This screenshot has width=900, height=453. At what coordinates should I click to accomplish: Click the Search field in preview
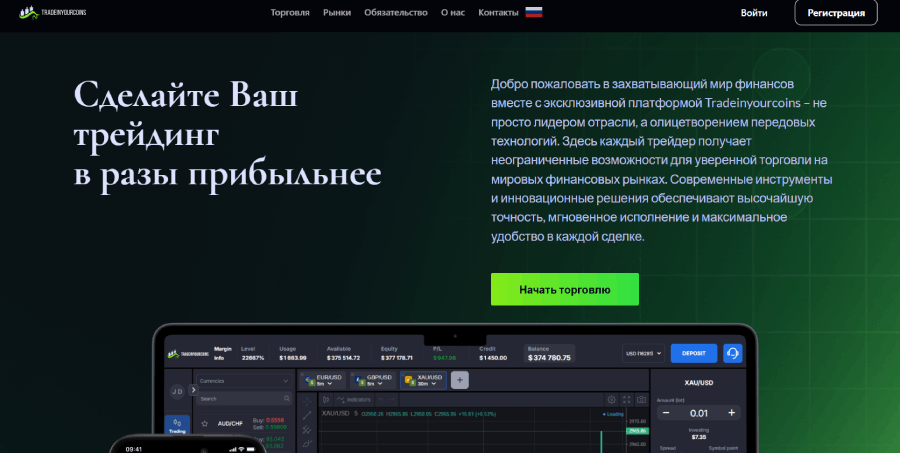244,398
